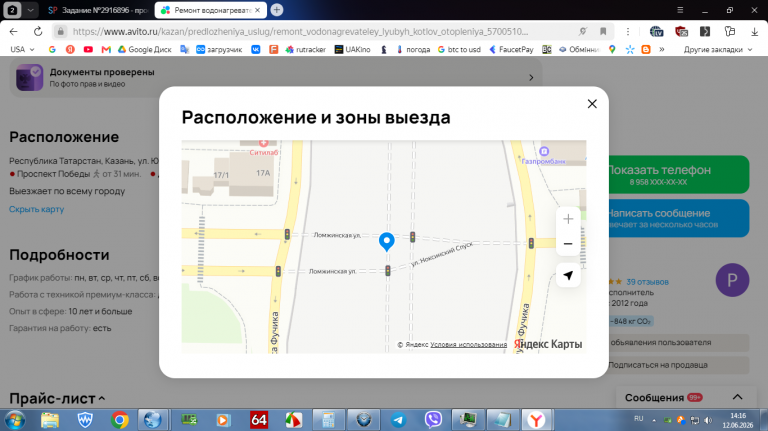Adjust volume via the tray speaker icon

(708, 420)
